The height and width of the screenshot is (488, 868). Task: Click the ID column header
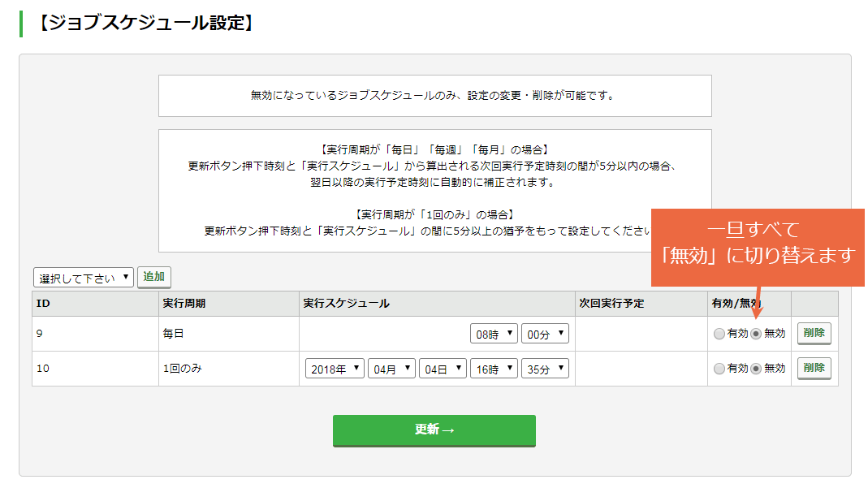coord(95,304)
